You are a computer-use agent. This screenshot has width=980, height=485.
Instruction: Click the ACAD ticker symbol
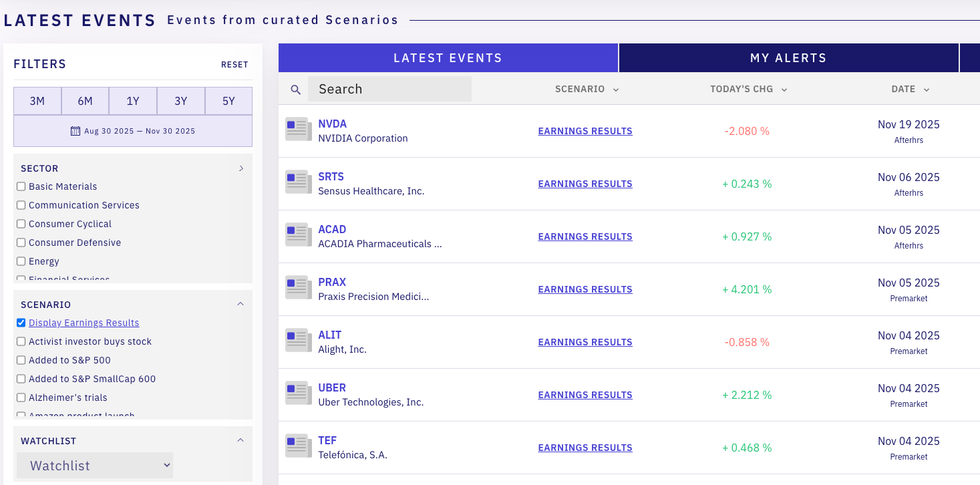pos(332,229)
